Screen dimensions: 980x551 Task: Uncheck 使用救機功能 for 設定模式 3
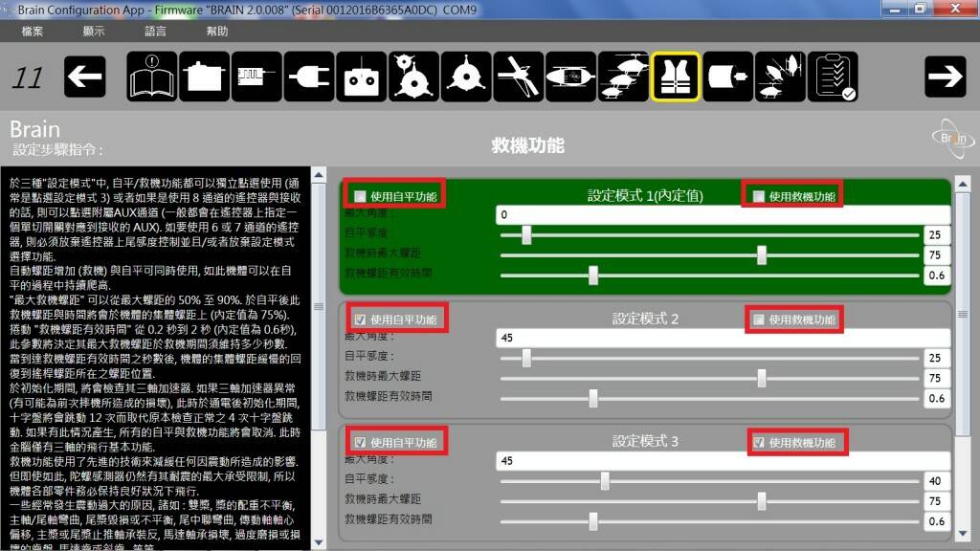pos(758,442)
